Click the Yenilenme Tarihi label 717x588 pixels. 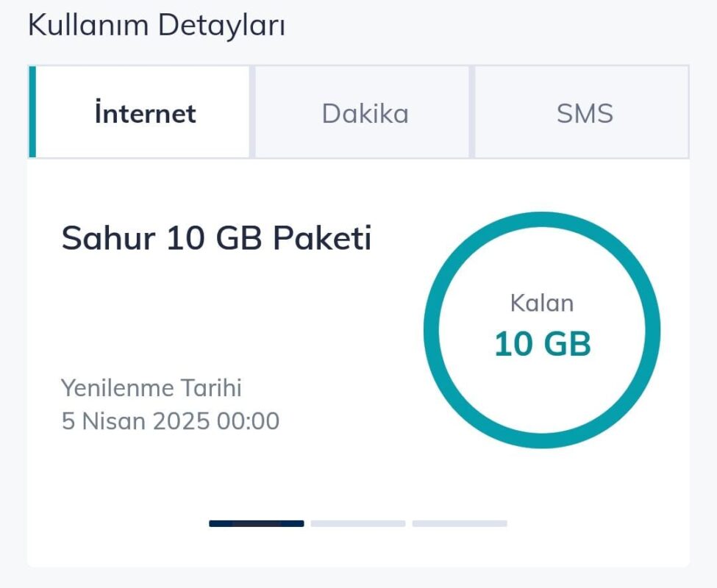pos(151,387)
